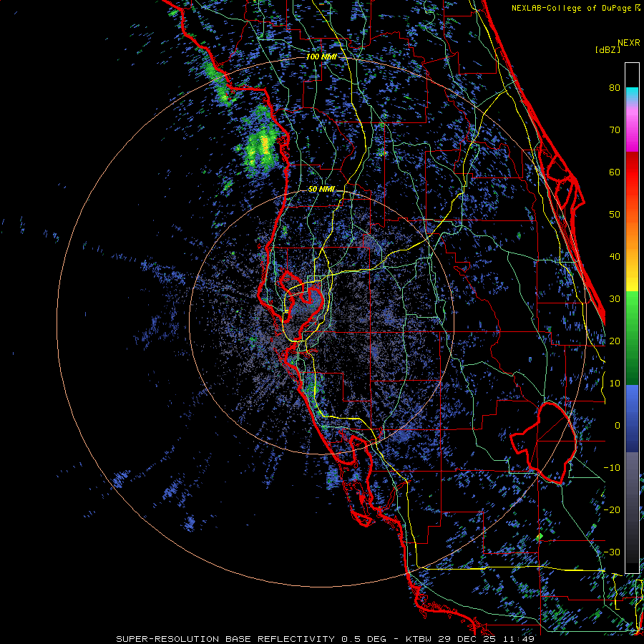The height and width of the screenshot is (644, 644).
Task: Click the '50 NMI' range ring label
Action: (x=321, y=190)
